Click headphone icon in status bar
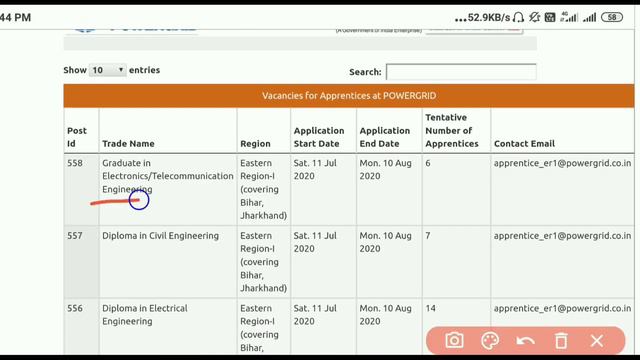 tap(518, 17)
